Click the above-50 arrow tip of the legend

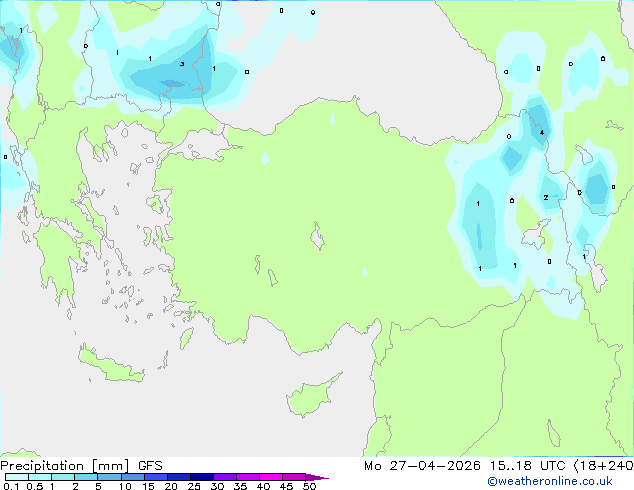(x=317, y=477)
